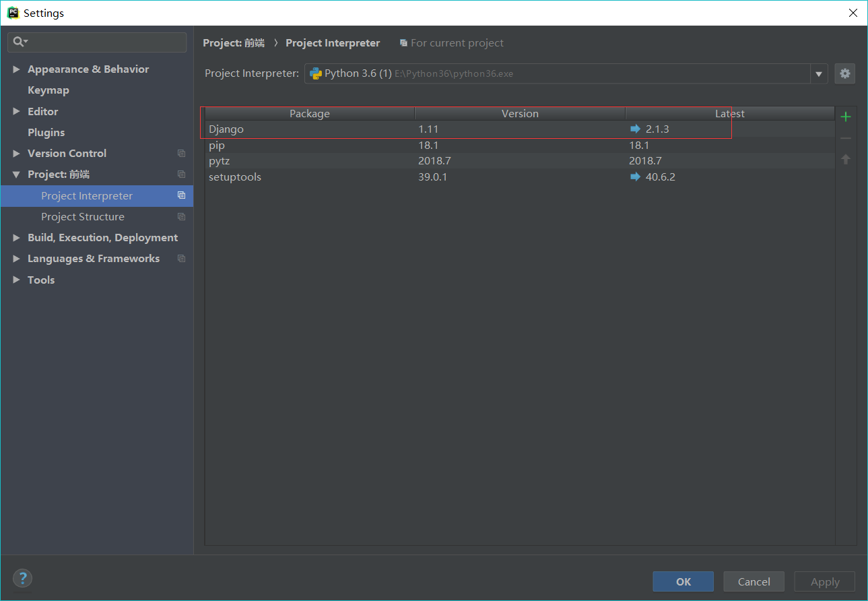Click the upgrade package arrow icon
The height and width of the screenshot is (601, 868).
[846, 160]
